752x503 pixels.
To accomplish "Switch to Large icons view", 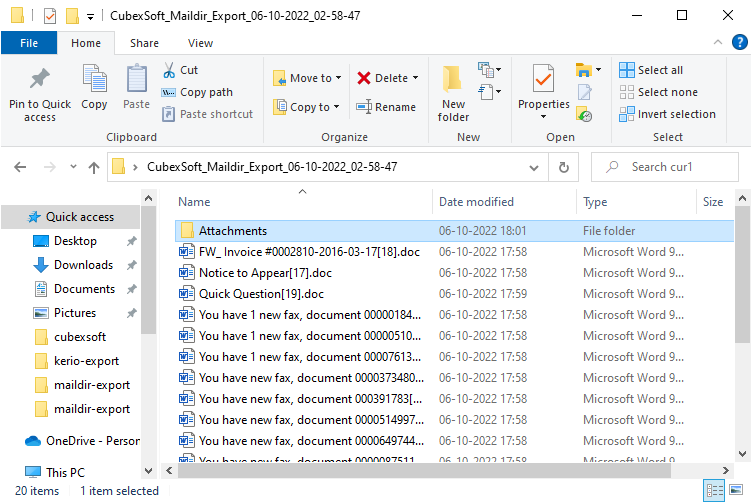I will tap(736, 490).
